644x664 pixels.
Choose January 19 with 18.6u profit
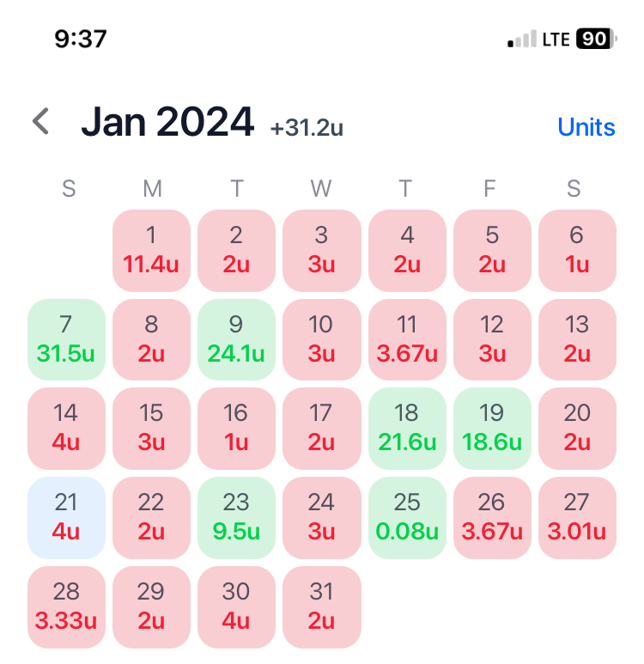(x=492, y=429)
